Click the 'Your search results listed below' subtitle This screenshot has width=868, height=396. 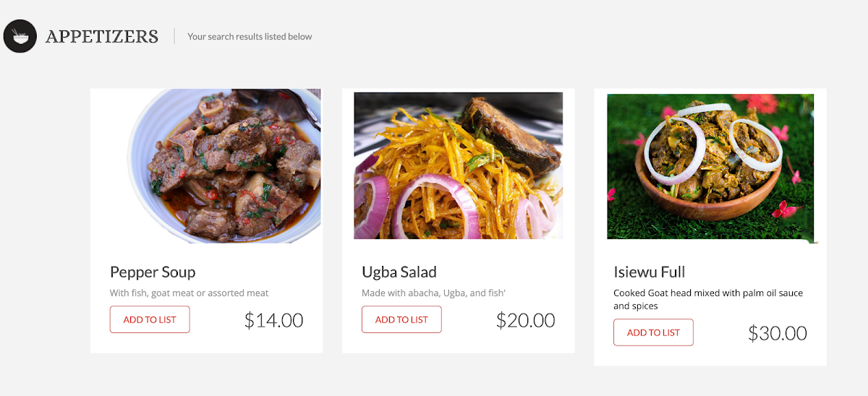[x=250, y=36]
